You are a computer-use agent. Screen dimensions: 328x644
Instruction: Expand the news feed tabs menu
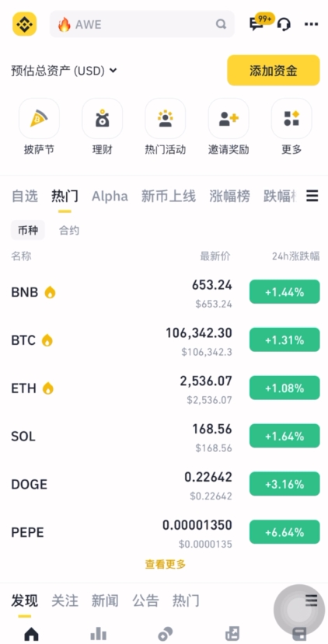coord(312,600)
